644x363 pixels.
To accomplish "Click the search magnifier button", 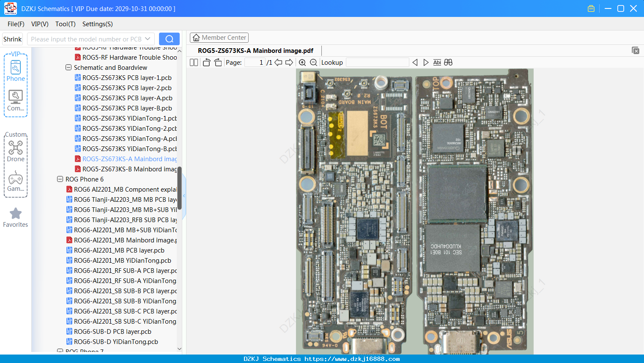I will point(169,39).
